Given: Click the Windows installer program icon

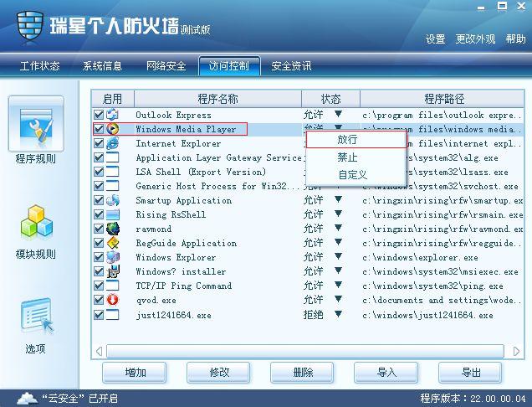Looking at the screenshot, I should (113, 272).
